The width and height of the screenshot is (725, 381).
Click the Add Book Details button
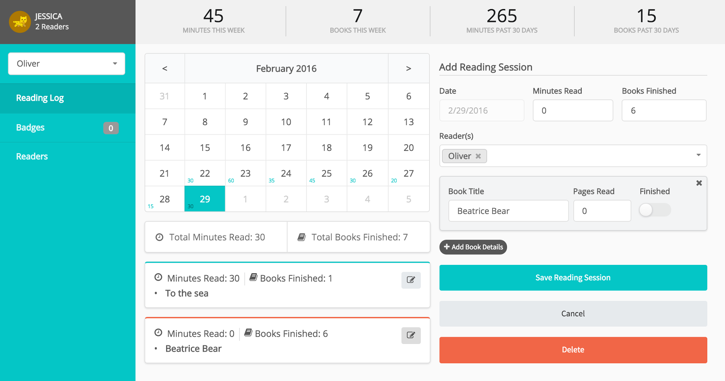(473, 247)
